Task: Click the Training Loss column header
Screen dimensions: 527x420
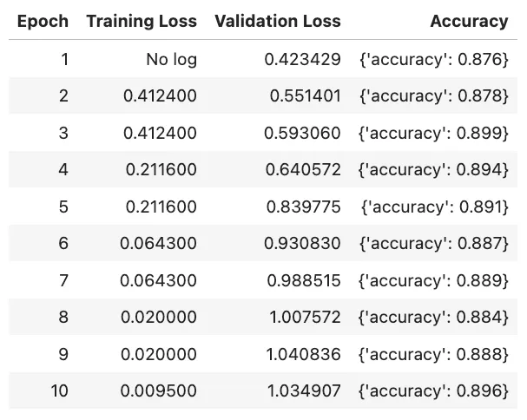Action: click(142, 22)
